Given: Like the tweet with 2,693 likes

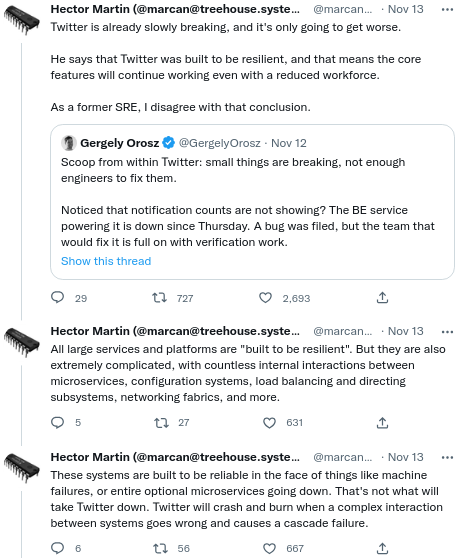Looking at the screenshot, I should click(265, 298).
